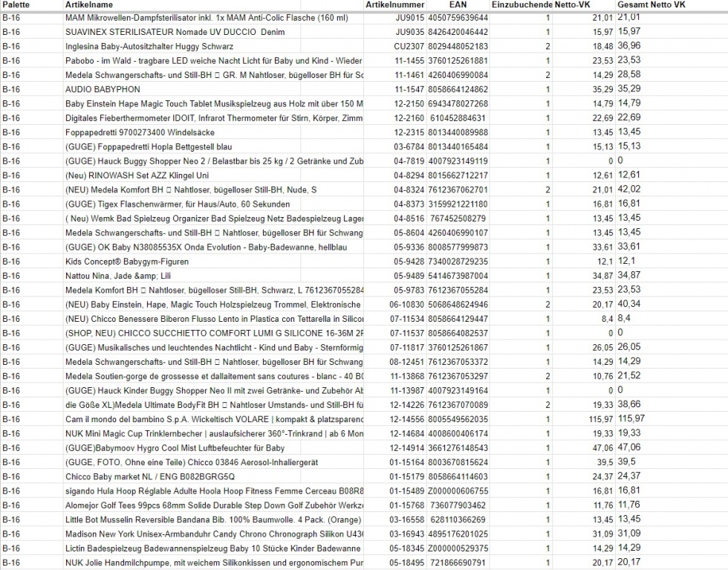Click article number CU2307
The height and width of the screenshot is (570, 728).
(409, 47)
